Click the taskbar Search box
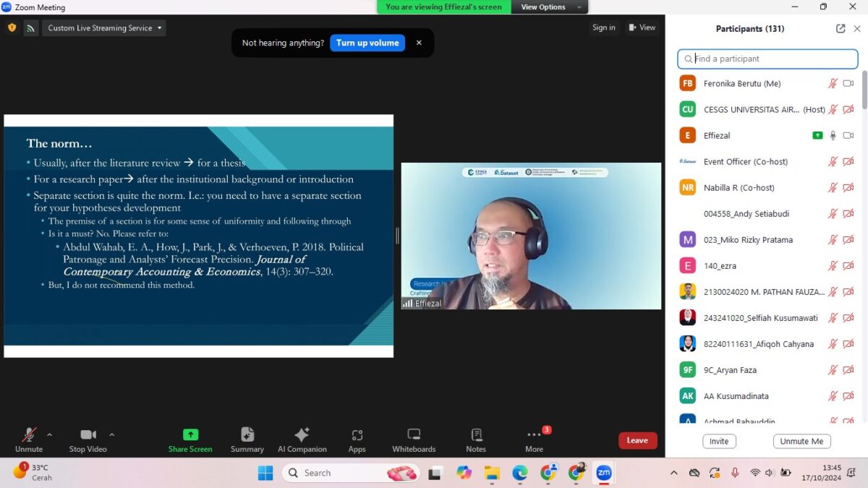Viewport: 868px width, 488px height. coord(352,473)
